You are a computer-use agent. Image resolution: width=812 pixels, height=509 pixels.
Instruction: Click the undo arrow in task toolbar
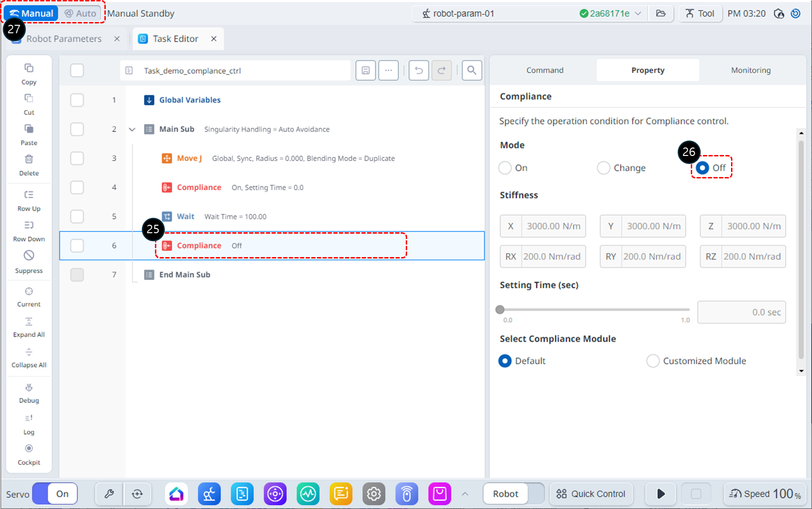tap(418, 71)
